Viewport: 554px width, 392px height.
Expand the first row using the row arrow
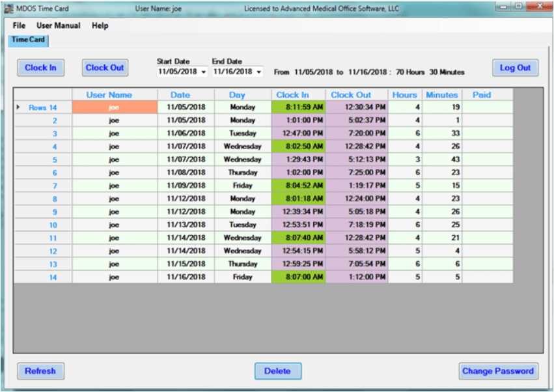pos(19,107)
